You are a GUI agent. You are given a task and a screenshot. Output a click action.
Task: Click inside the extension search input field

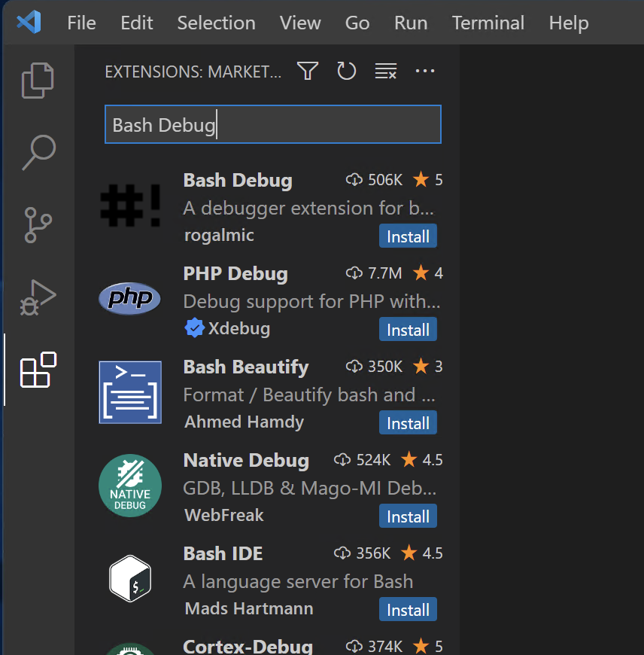(x=272, y=124)
